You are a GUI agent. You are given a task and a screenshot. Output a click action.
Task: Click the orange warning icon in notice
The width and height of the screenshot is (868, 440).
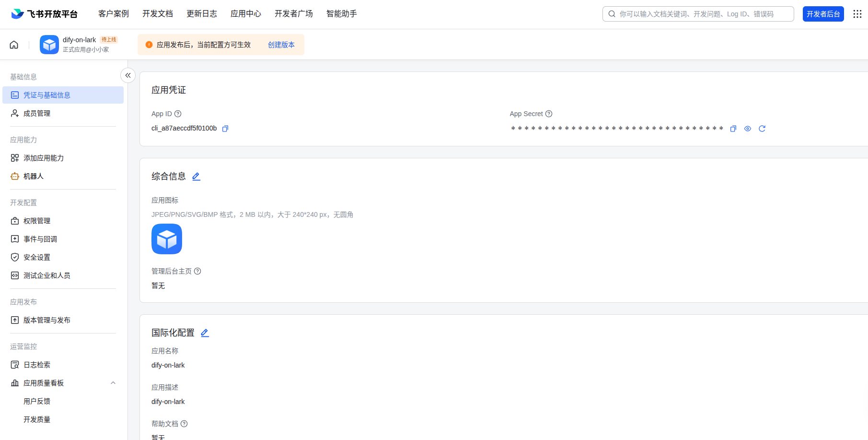[x=149, y=45]
